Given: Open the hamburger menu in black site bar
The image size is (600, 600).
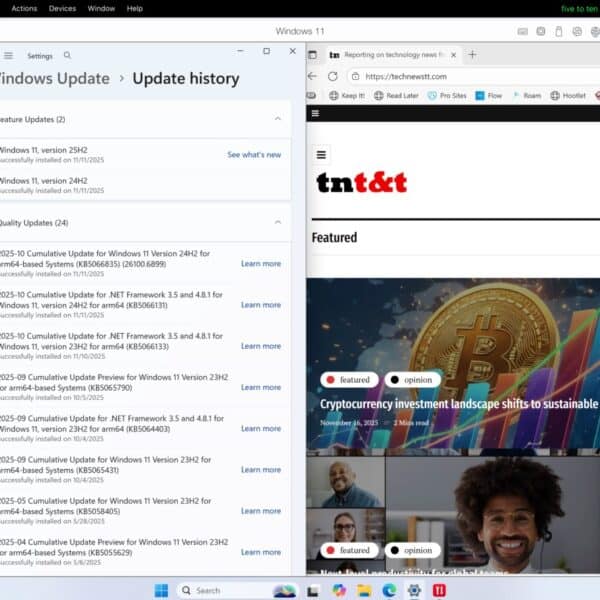Looking at the screenshot, I should pyautogui.click(x=315, y=113).
